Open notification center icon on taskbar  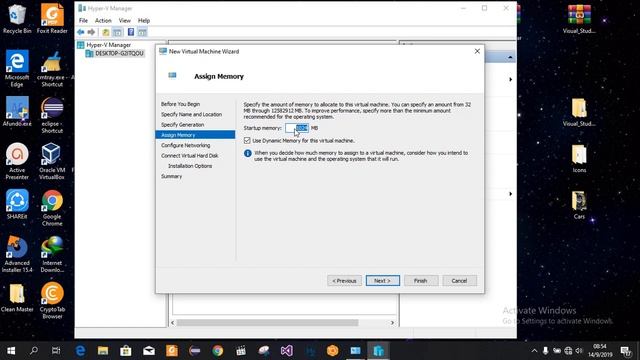(625, 351)
